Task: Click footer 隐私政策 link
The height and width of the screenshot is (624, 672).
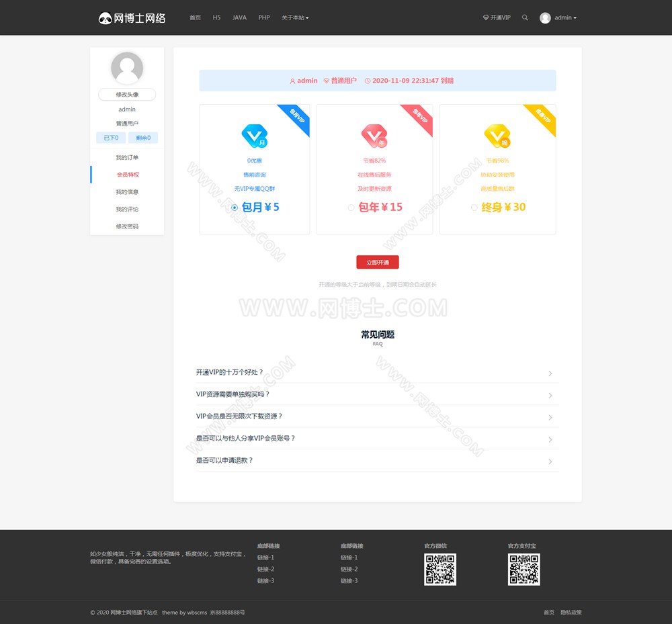Action: [x=571, y=613]
